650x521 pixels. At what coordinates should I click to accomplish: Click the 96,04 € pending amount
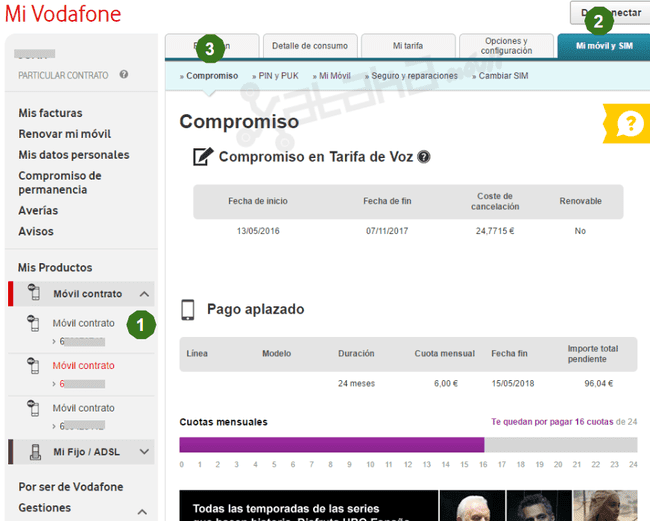point(599,383)
